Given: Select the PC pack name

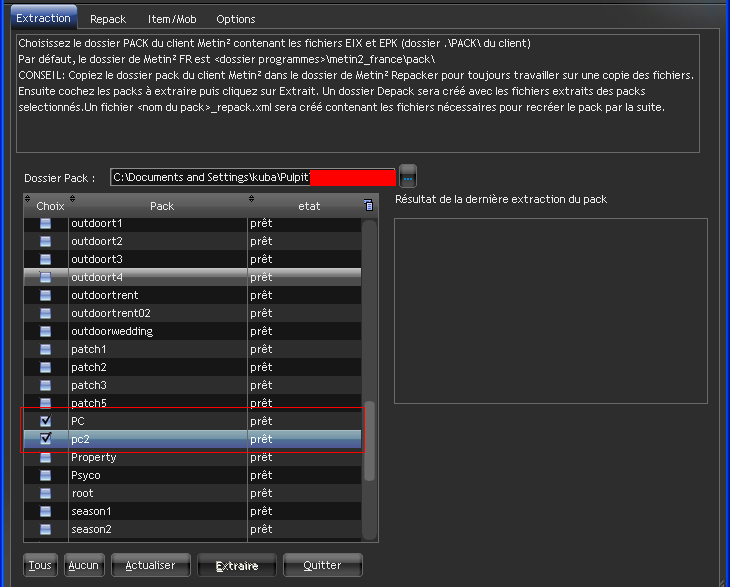Looking at the screenshot, I should pyautogui.click(x=78, y=421).
